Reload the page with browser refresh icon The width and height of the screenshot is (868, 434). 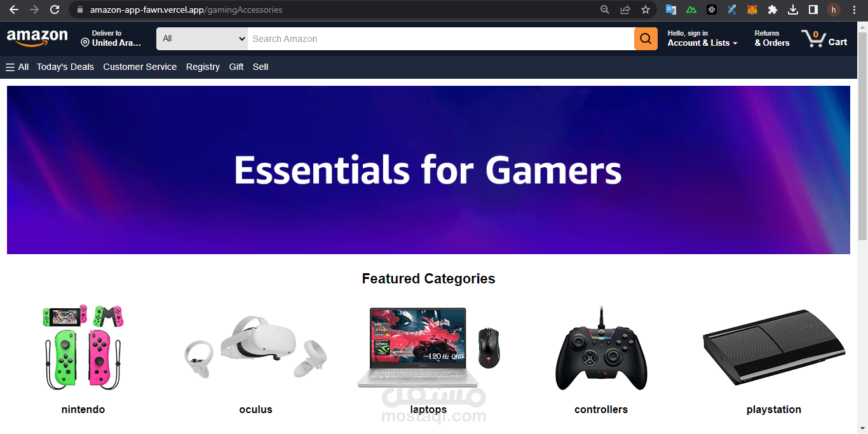55,10
